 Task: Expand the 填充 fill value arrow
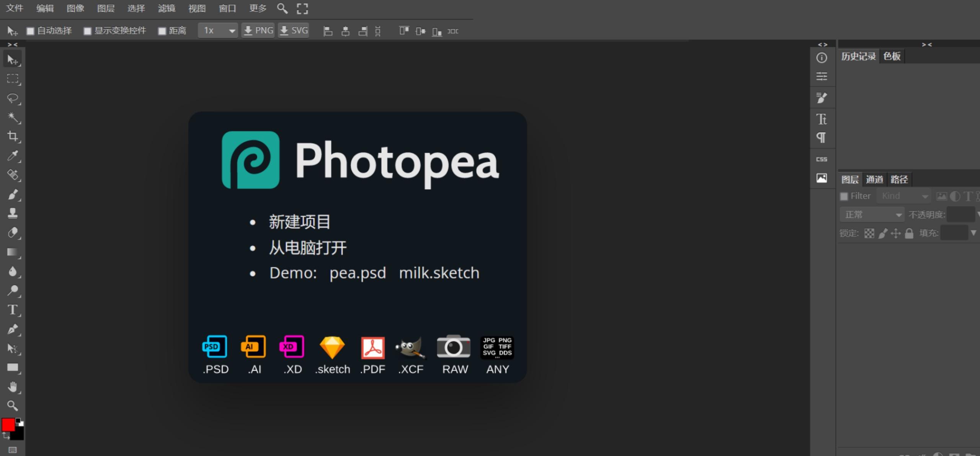point(973,233)
